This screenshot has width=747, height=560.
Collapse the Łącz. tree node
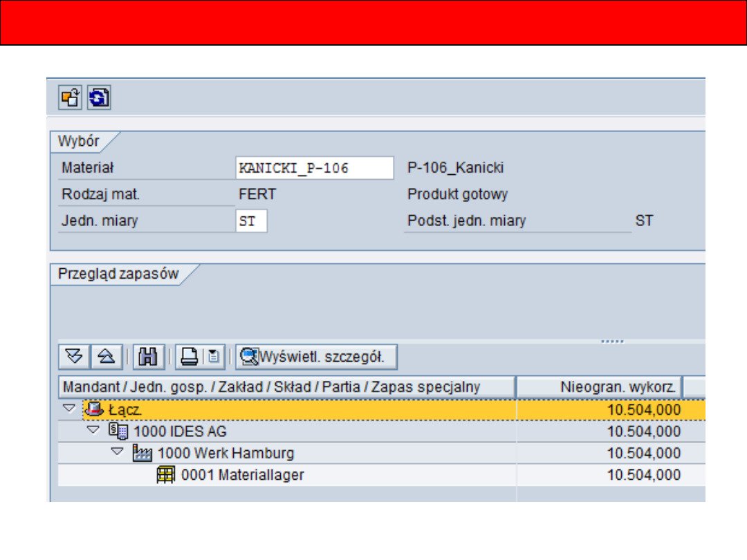point(68,409)
